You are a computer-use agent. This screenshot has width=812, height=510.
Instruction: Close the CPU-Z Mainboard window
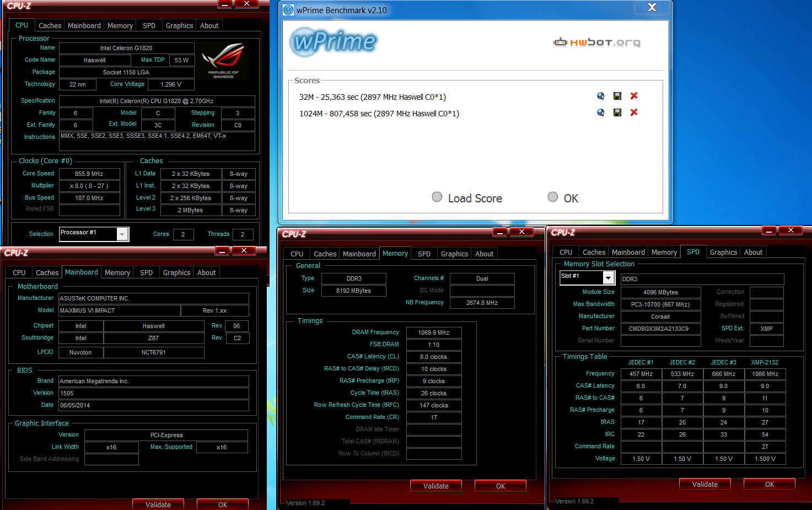tap(244, 251)
